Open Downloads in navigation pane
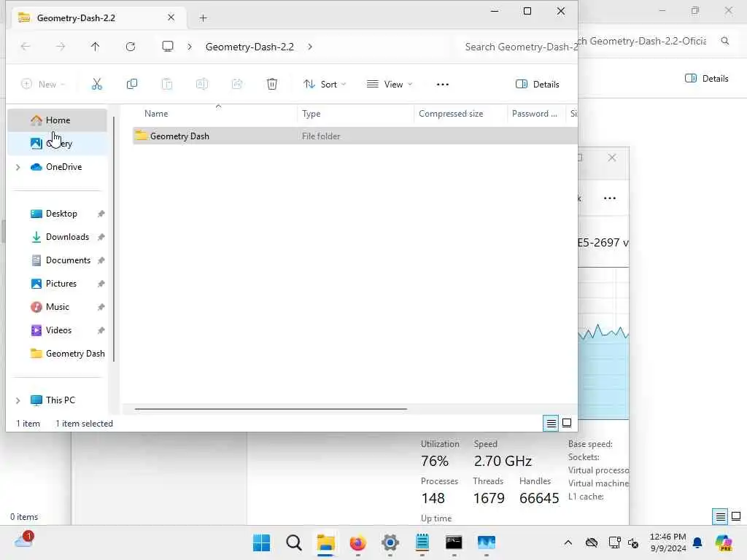 click(66, 237)
